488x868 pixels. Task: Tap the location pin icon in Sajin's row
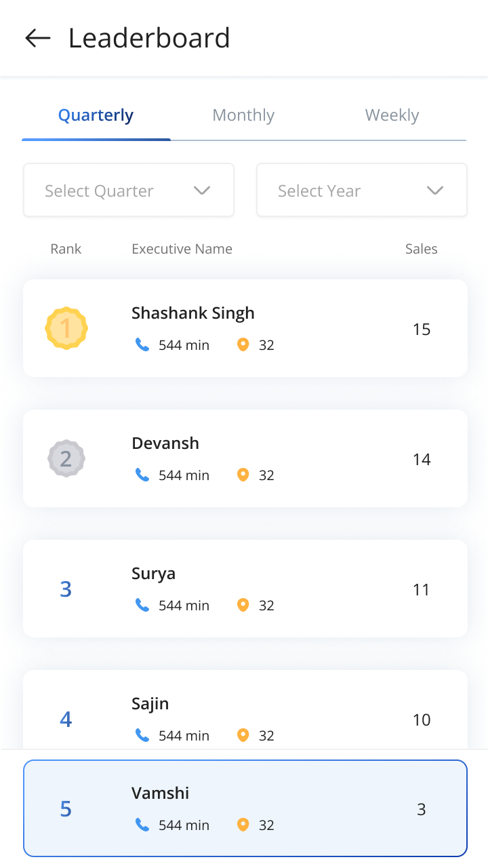(x=243, y=735)
